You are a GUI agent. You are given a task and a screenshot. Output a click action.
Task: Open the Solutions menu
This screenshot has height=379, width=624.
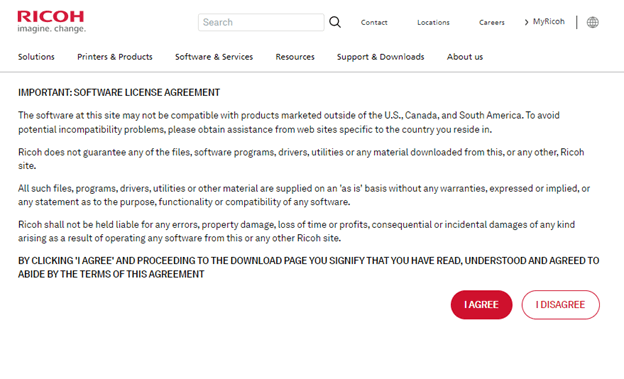point(36,57)
